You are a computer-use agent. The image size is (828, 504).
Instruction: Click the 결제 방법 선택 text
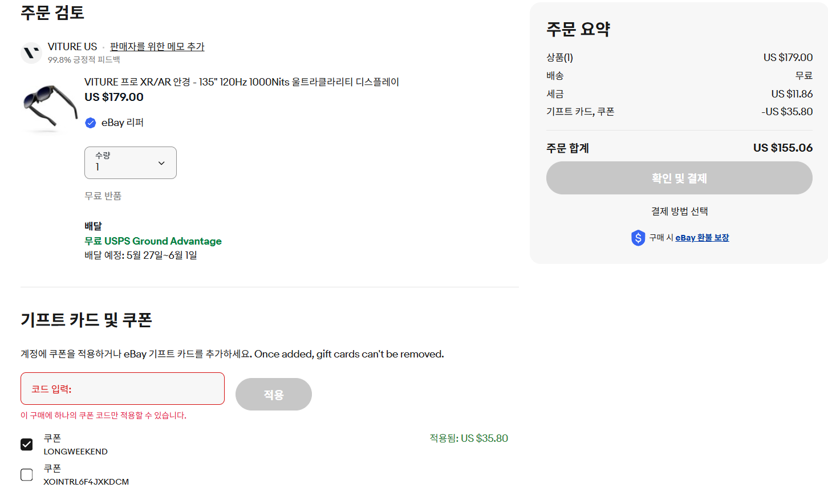pos(679,212)
